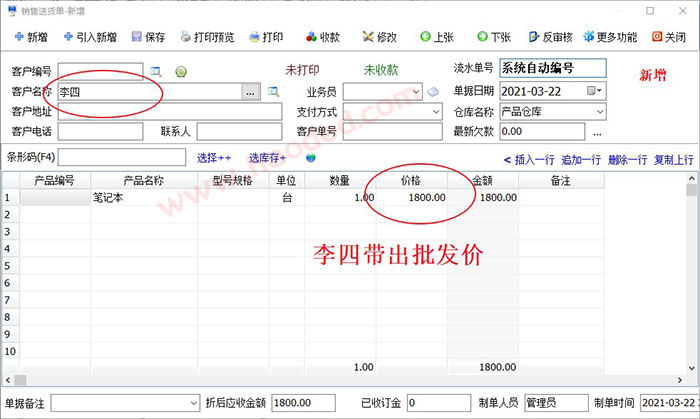Click the eraser icon beside 业务员

pos(433,92)
